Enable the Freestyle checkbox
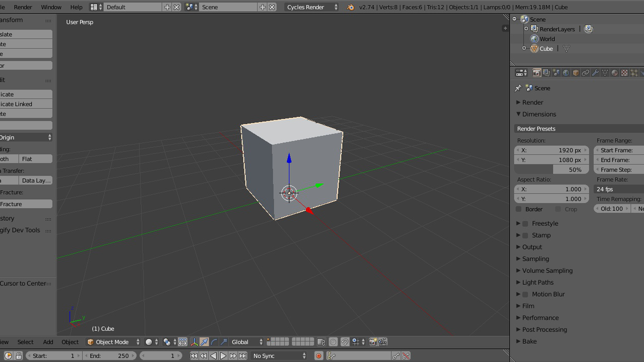This screenshot has width=644, height=362. 525,223
